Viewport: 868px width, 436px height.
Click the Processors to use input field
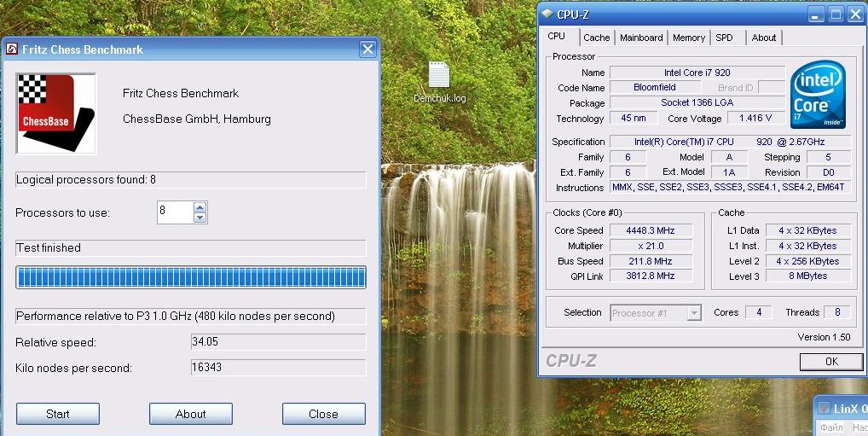click(x=175, y=212)
